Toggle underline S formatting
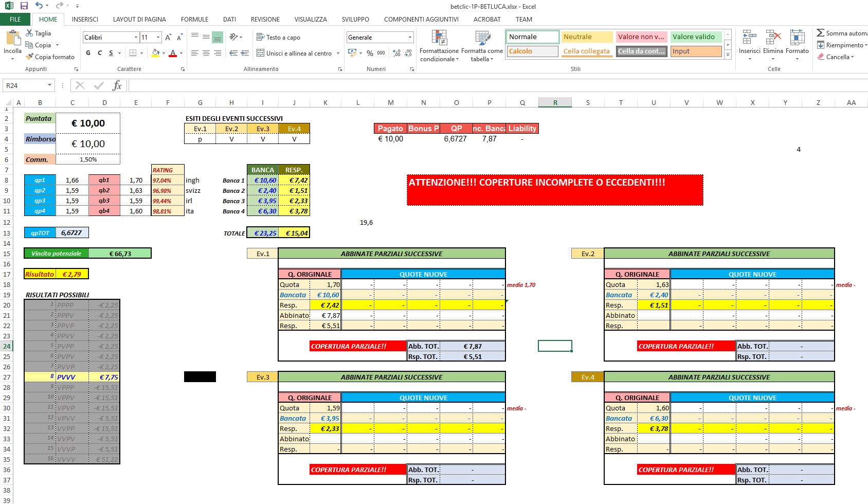This screenshot has height=504, width=868. pyautogui.click(x=111, y=52)
